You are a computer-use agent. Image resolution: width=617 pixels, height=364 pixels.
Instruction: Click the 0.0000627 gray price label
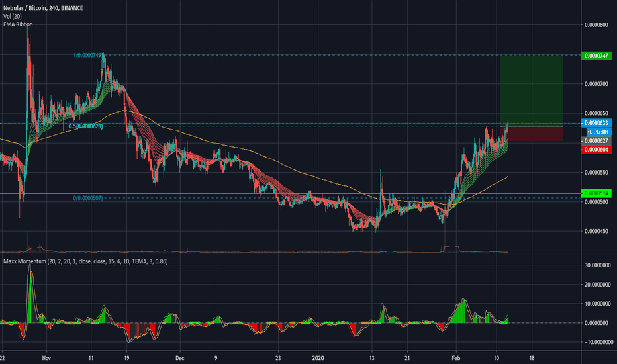click(596, 141)
